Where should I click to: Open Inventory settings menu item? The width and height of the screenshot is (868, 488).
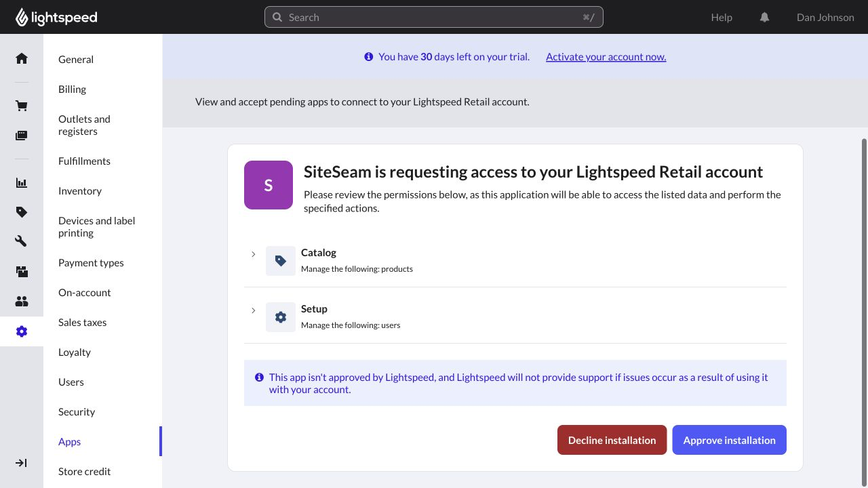click(x=80, y=191)
